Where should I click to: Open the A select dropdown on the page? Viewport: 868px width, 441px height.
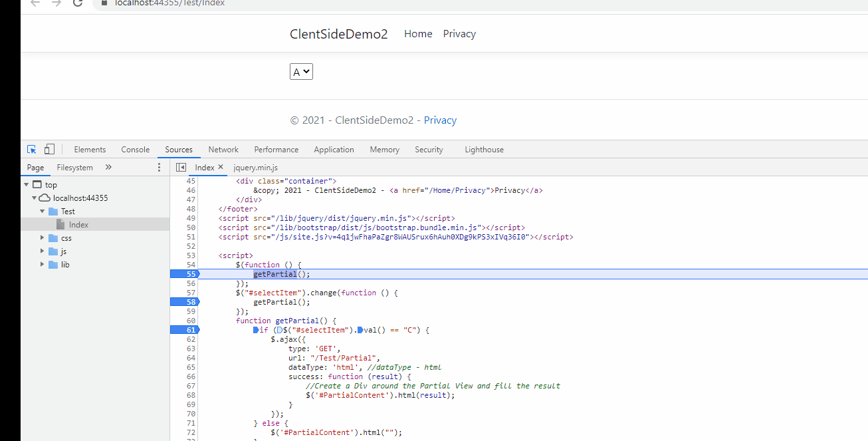pyautogui.click(x=301, y=71)
